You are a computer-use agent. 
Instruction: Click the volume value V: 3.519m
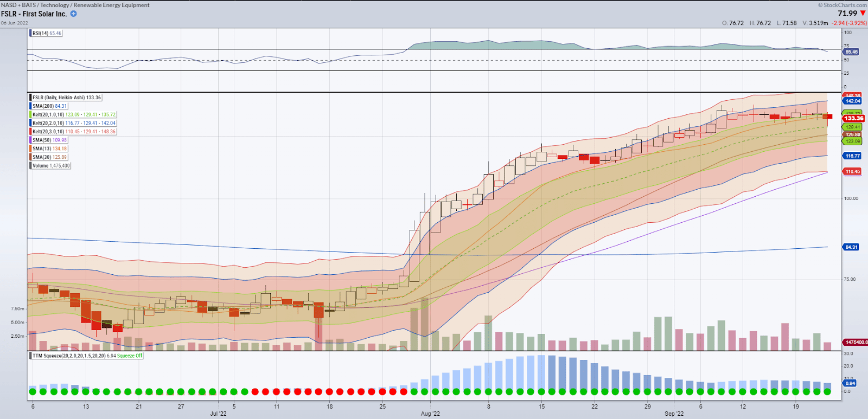(x=815, y=23)
